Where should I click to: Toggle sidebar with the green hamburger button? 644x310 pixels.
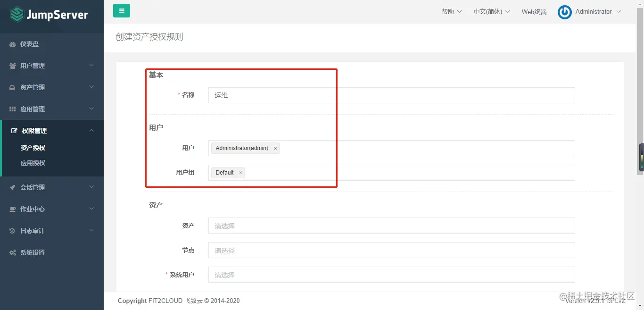tap(122, 10)
